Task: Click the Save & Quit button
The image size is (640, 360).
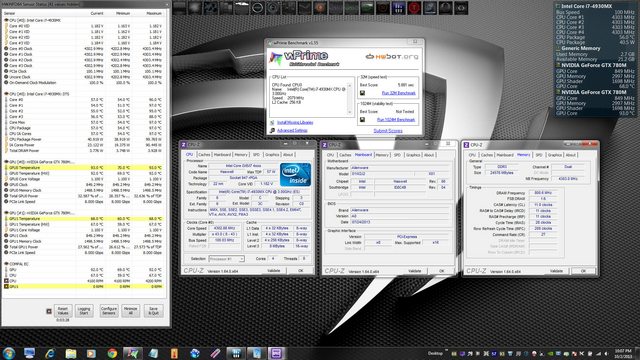Action: coord(153,311)
